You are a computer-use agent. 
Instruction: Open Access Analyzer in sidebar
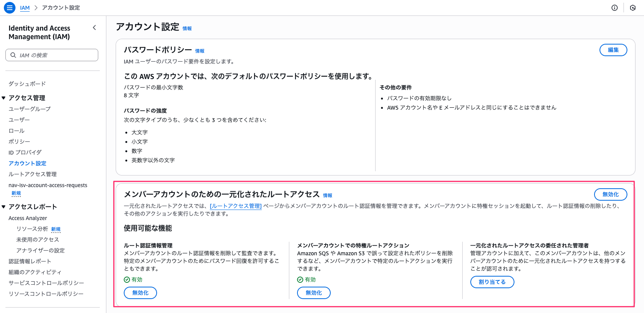[28, 218]
